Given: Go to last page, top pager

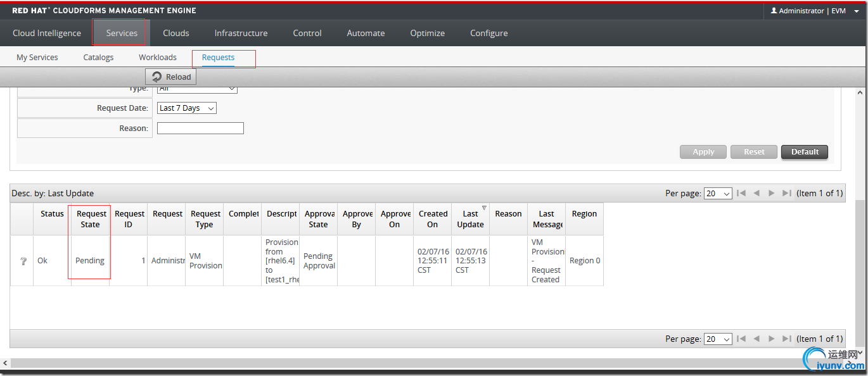Looking at the screenshot, I should (787, 193).
